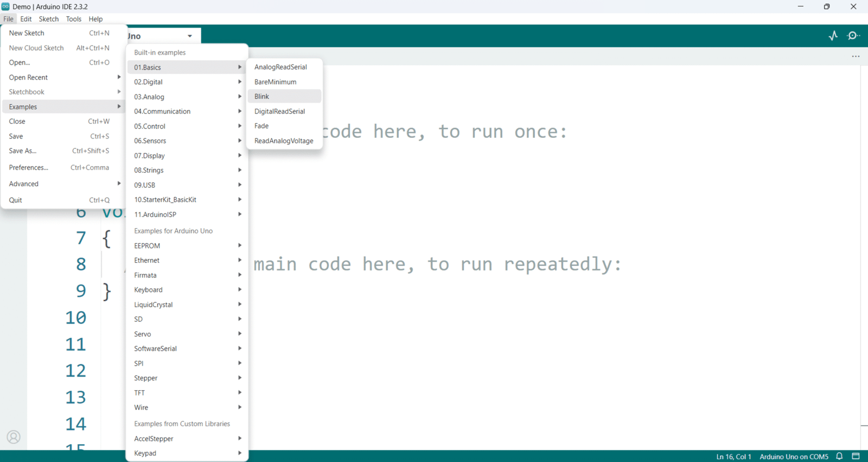The height and width of the screenshot is (462, 868).
Task: Click Arduino Uno on COM5 status text
Action: (794, 457)
